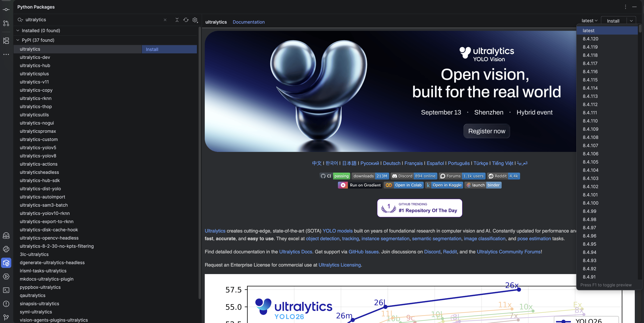The width and height of the screenshot is (644, 323).
Task: Click the magnifier search history icon
Action: tap(21, 20)
